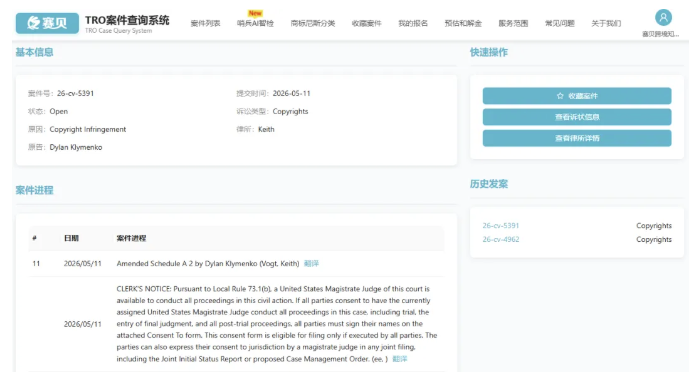Click the TRO案件查询系统 title text
698x380 pixels.
pyautogui.click(x=127, y=20)
